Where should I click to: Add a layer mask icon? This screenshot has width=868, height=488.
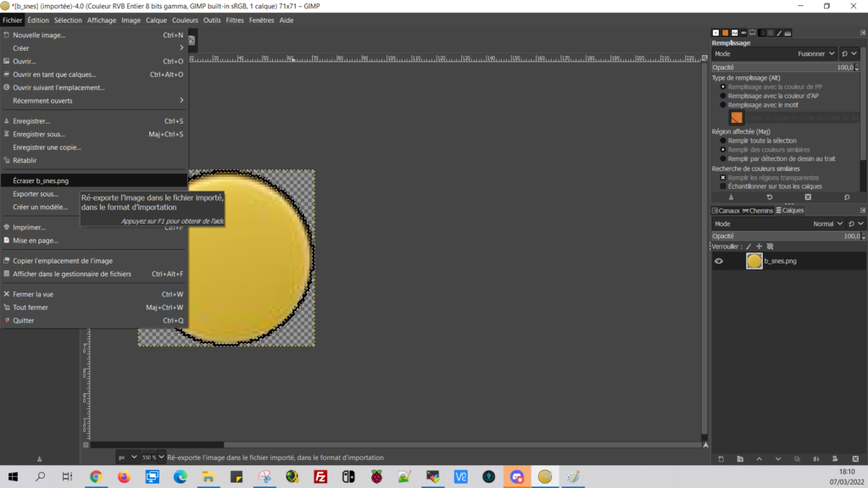835,458
